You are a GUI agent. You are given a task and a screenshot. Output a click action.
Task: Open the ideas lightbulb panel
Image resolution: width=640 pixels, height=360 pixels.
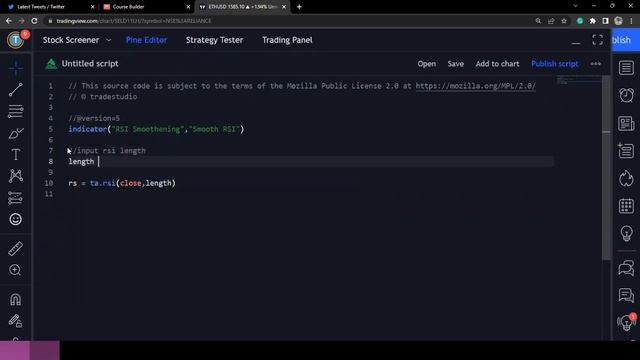(626, 233)
